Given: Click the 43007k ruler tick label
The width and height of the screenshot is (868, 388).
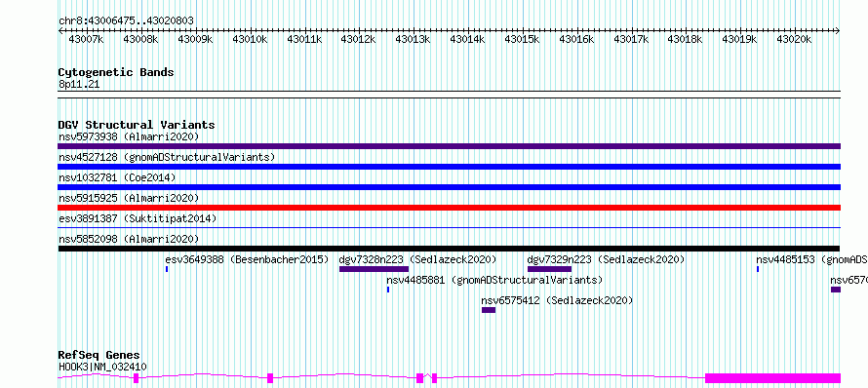Looking at the screenshot, I should click(86, 39).
